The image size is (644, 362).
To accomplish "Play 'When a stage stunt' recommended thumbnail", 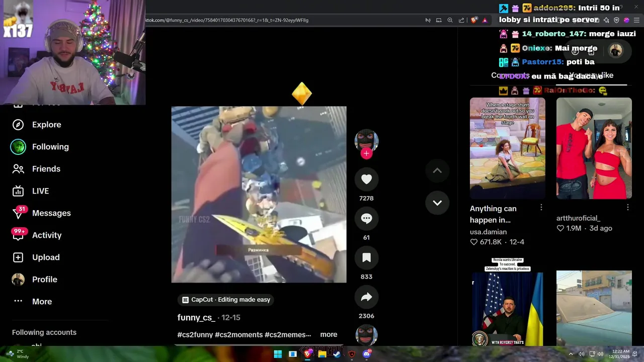I will pos(507,148).
